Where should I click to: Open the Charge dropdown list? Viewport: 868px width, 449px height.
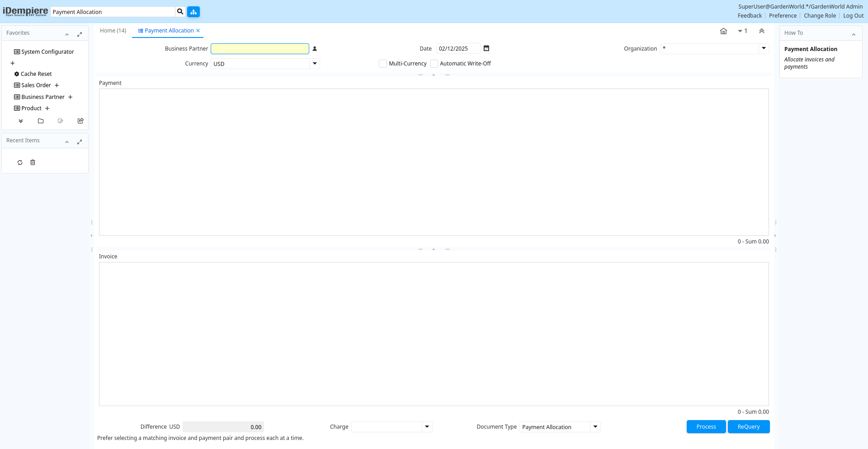click(x=427, y=427)
